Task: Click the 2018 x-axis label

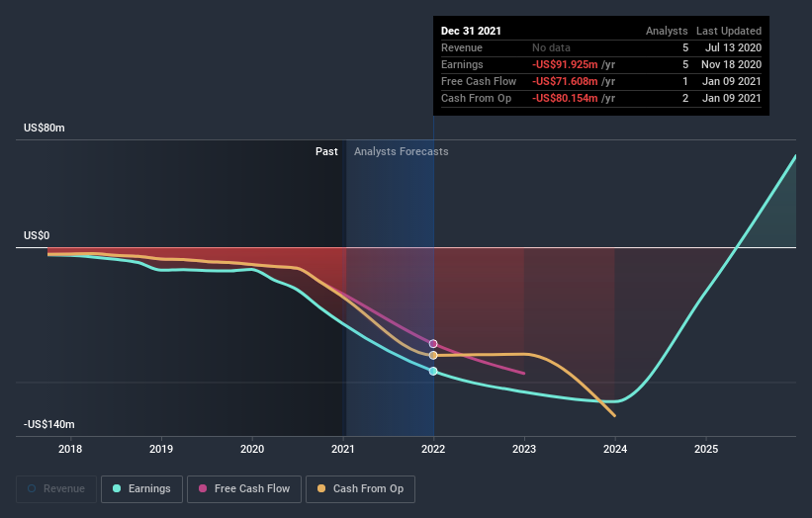Action: click(x=70, y=449)
